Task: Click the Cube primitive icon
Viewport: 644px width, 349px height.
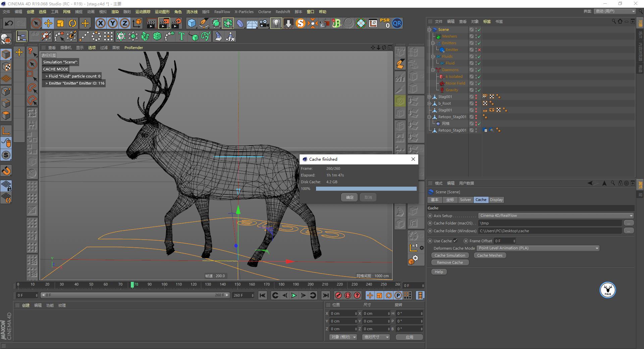Action: click(x=192, y=23)
